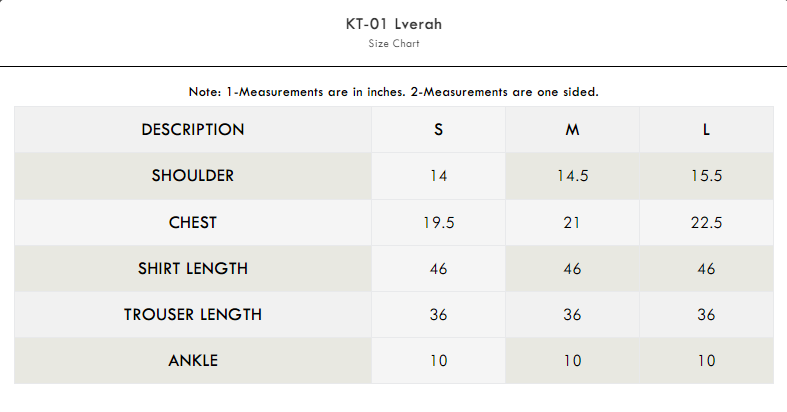
Task: Click ankle value 10 under size L
Action: pos(706,360)
